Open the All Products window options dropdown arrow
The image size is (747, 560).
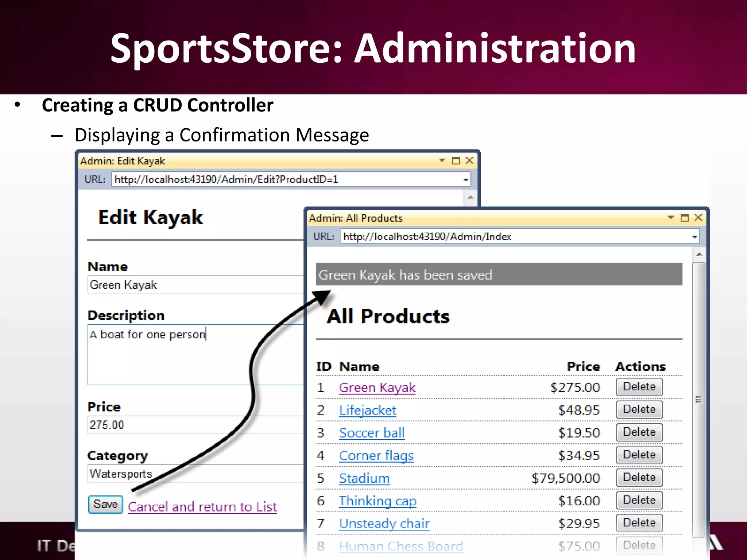click(x=671, y=217)
